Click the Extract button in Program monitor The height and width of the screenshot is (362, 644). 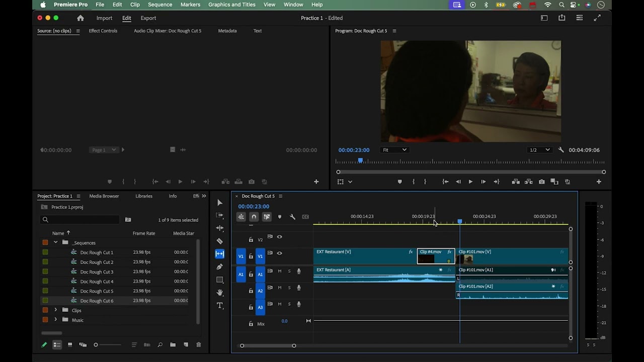(x=529, y=182)
